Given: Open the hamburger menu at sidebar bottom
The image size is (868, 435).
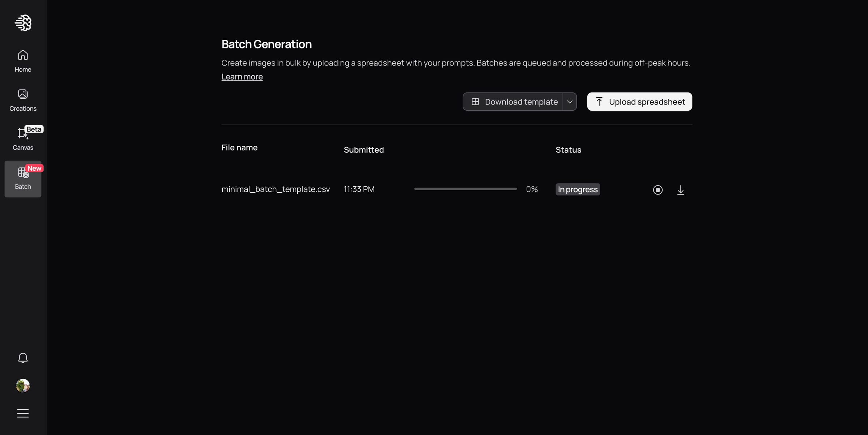Looking at the screenshot, I should click(22, 413).
